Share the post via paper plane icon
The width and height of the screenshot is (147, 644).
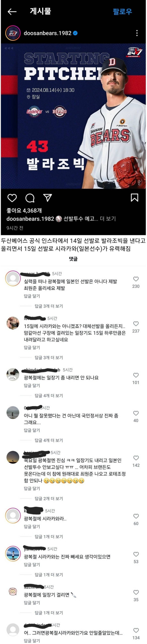coord(48,198)
